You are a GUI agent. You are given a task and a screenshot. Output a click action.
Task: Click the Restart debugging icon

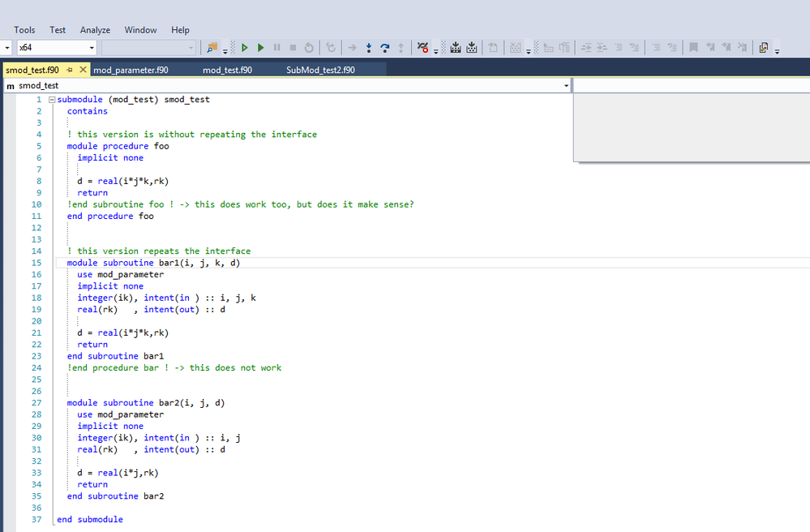(309, 48)
